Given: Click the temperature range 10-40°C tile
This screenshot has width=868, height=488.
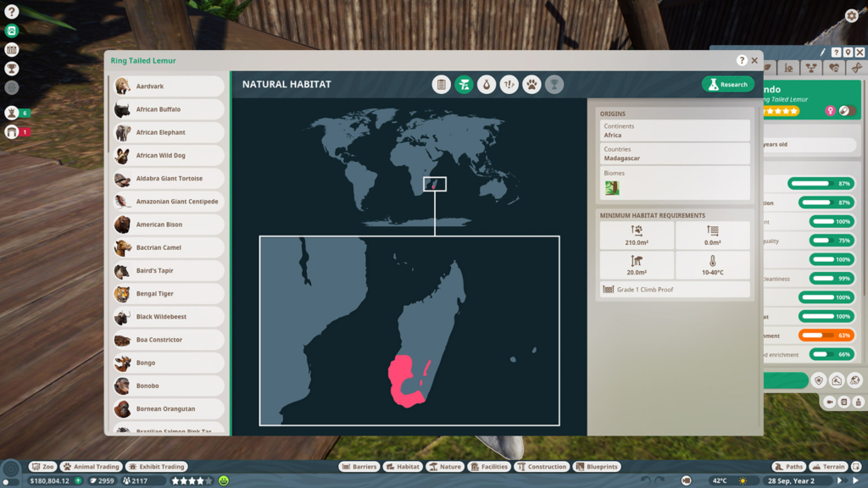Looking at the screenshot, I should tap(712, 265).
